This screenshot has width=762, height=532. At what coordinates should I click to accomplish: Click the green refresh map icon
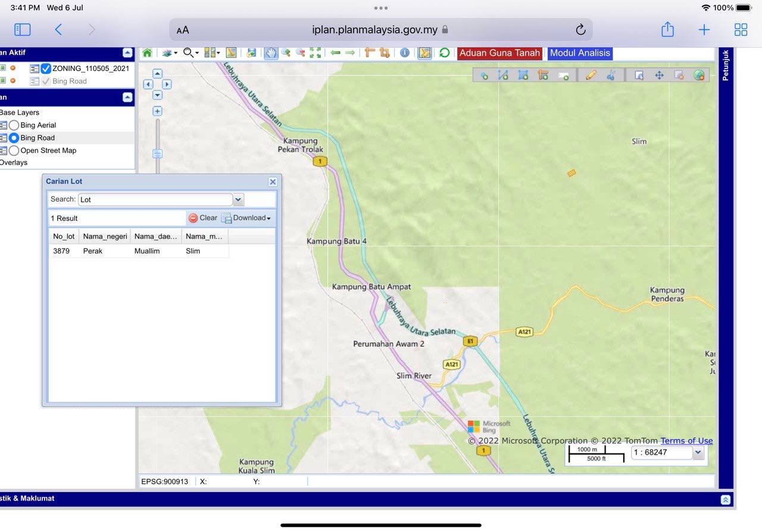(x=444, y=53)
